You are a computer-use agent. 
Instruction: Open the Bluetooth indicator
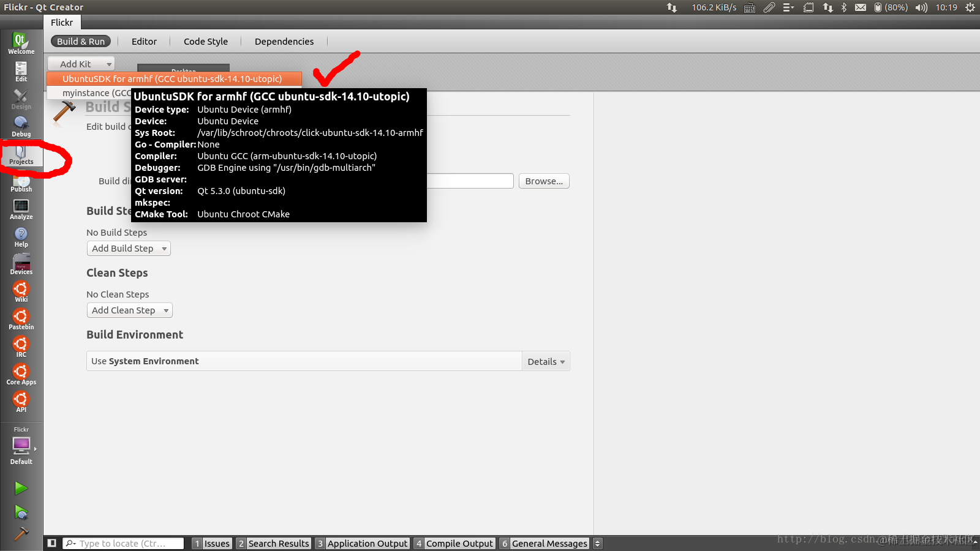click(844, 7)
